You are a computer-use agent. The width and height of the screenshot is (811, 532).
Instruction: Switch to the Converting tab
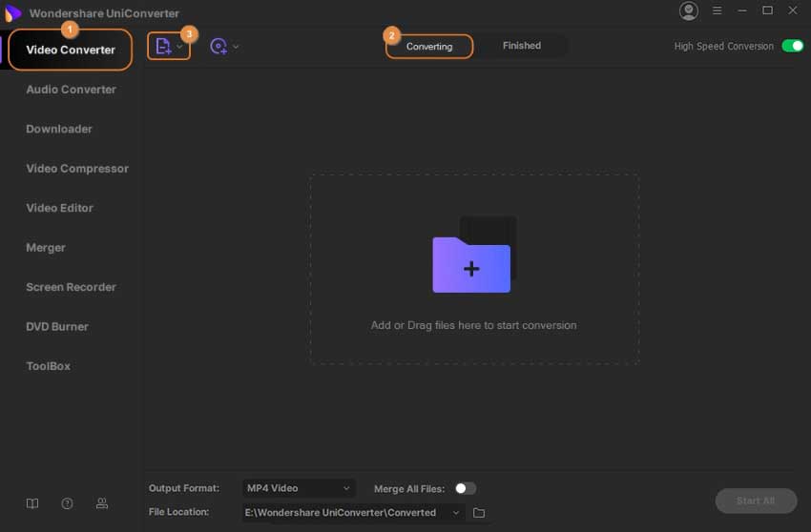(x=429, y=47)
